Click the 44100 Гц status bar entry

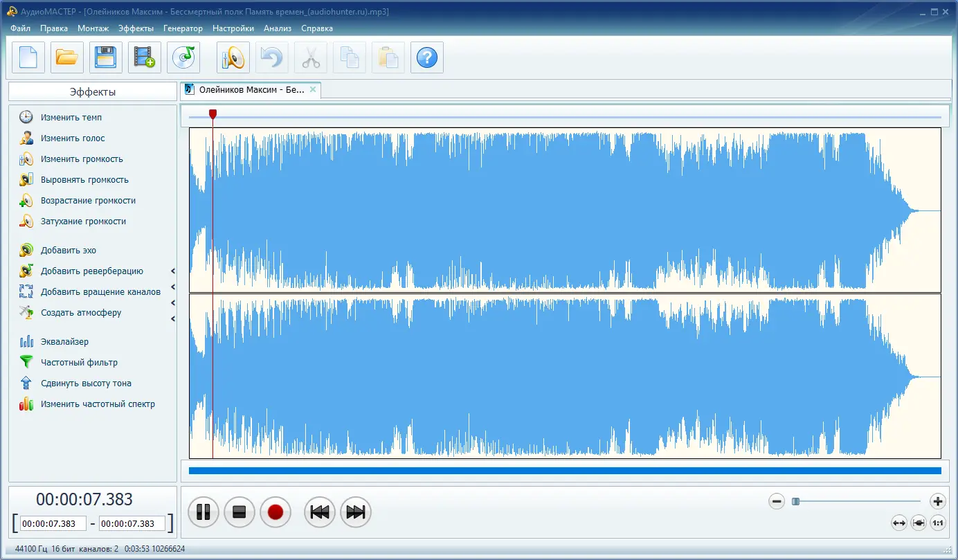[31, 549]
